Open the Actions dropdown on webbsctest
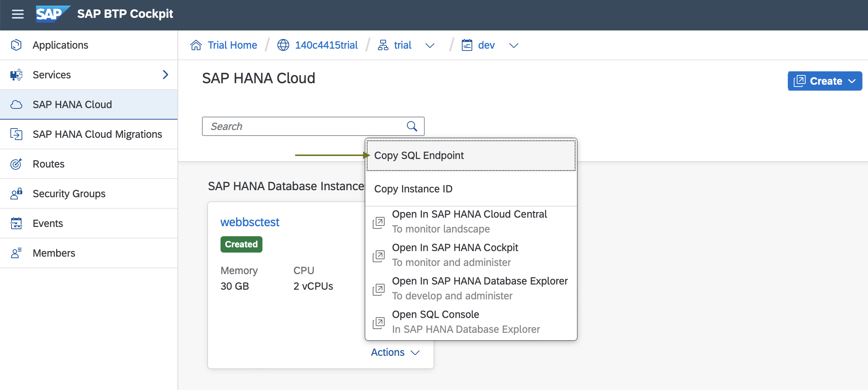The height and width of the screenshot is (390, 868). [x=395, y=352]
